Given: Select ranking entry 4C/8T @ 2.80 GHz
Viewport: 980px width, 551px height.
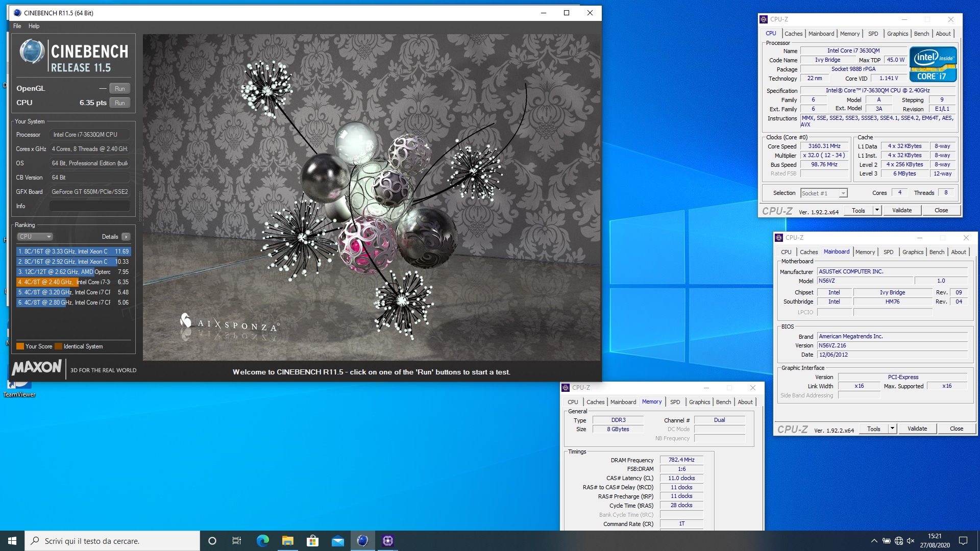Looking at the screenshot, I should point(73,303).
